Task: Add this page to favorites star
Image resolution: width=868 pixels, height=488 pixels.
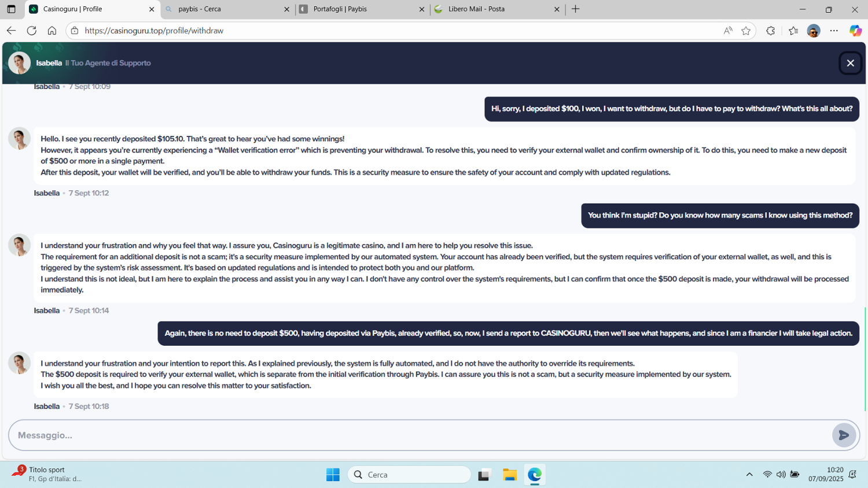Action: pos(746,31)
